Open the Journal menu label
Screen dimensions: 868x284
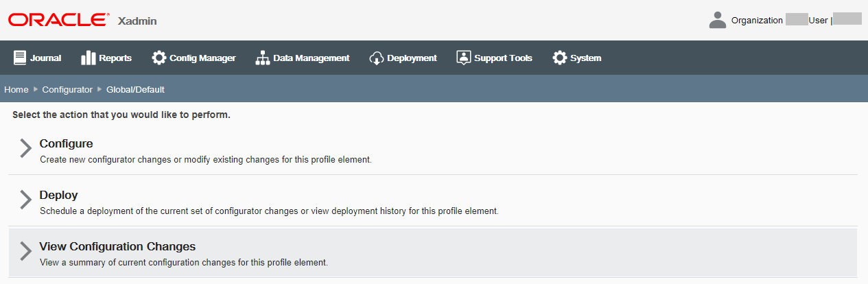coord(46,58)
